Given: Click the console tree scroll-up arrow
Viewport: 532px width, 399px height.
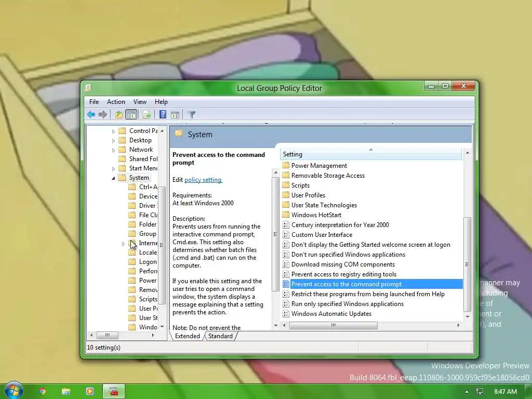Looking at the screenshot, I should (x=162, y=131).
